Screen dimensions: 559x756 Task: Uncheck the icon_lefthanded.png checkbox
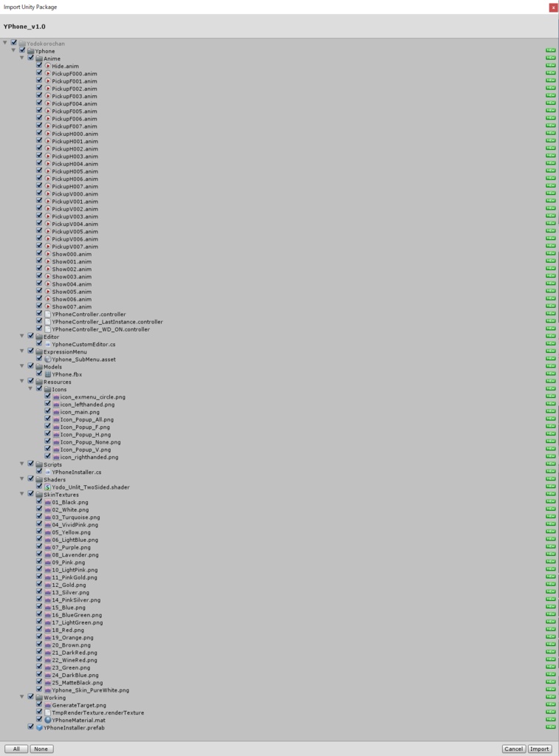[x=48, y=404]
